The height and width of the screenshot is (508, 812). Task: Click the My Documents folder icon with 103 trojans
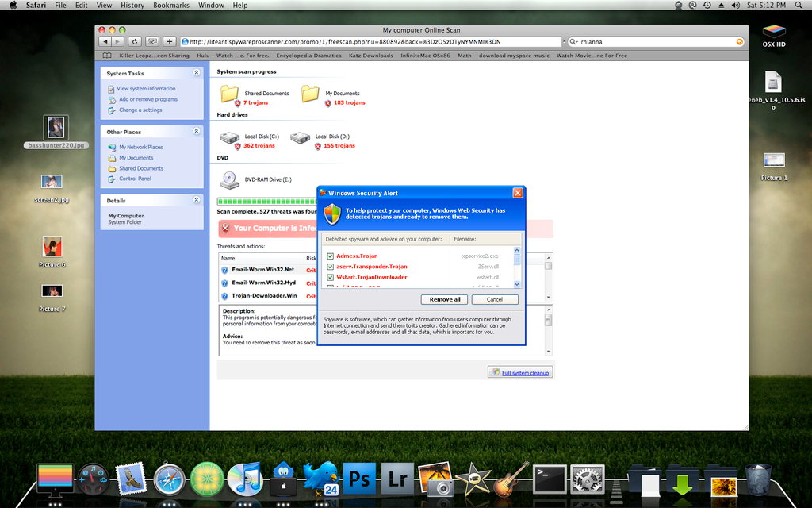pyautogui.click(x=310, y=94)
